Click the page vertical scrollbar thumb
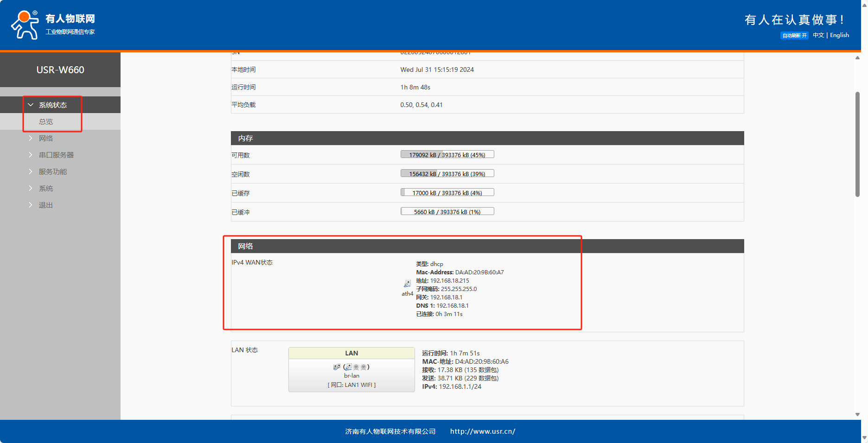The image size is (868, 443). point(857,144)
